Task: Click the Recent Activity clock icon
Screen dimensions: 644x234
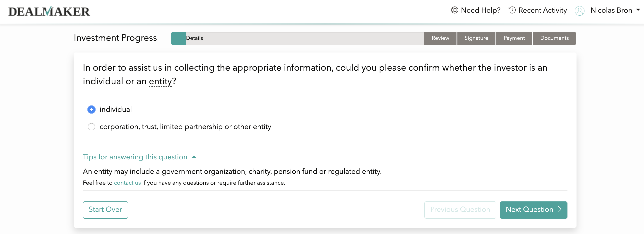Action: point(512,10)
